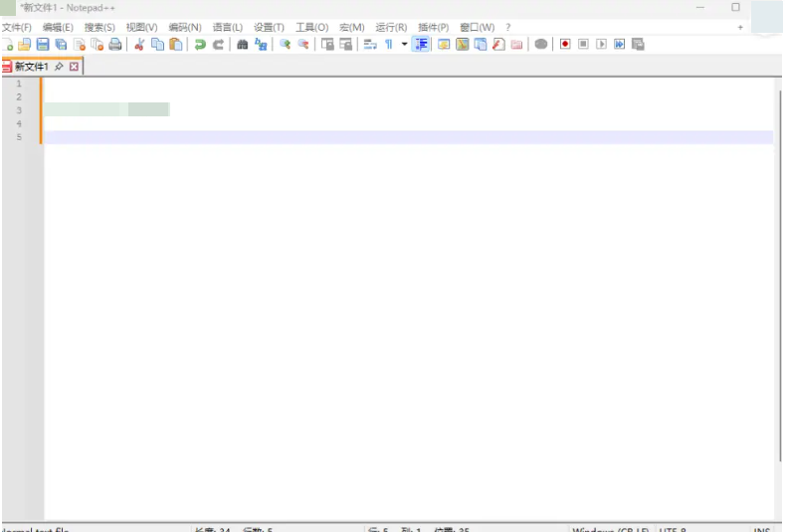The image size is (785, 532).
Task: Undo the last edit with green arrow
Action: [200, 45]
